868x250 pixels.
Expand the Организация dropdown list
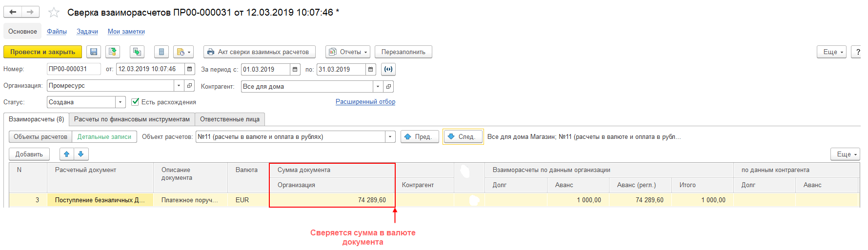pyautogui.click(x=179, y=86)
